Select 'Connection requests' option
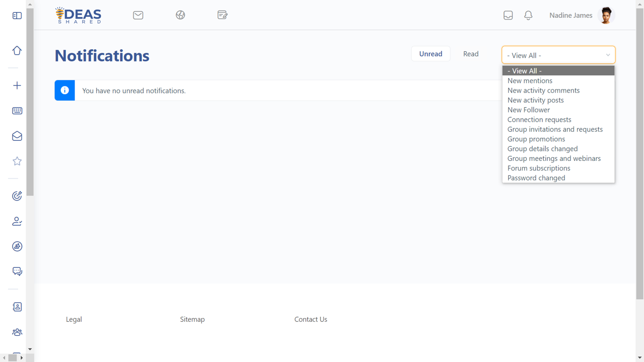Viewport: 644px width, 362px height. [x=558, y=120]
